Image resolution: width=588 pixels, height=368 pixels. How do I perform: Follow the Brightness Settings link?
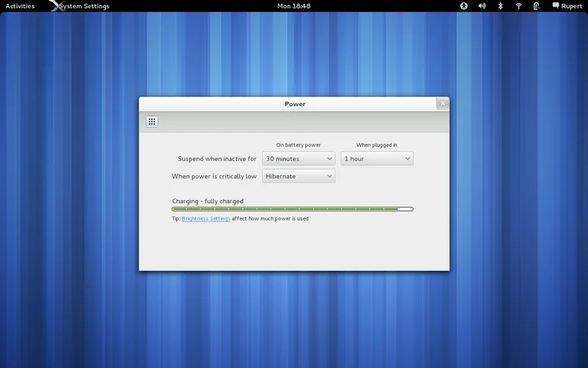(206, 219)
